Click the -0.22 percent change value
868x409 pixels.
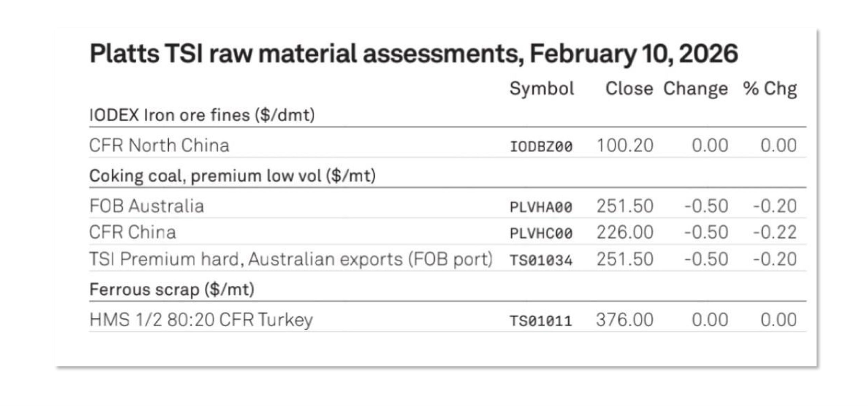pyautogui.click(x=775, y=232)
